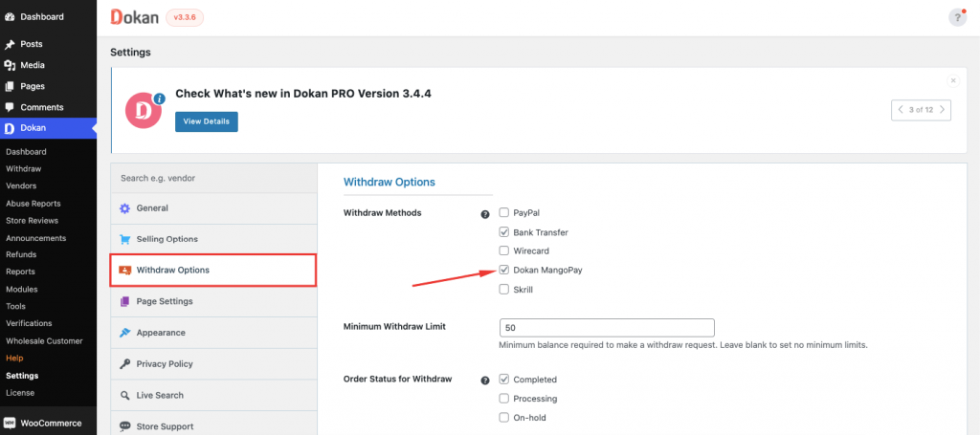
Task: Click the Selling Options cart icon
Action: [124, 240]
